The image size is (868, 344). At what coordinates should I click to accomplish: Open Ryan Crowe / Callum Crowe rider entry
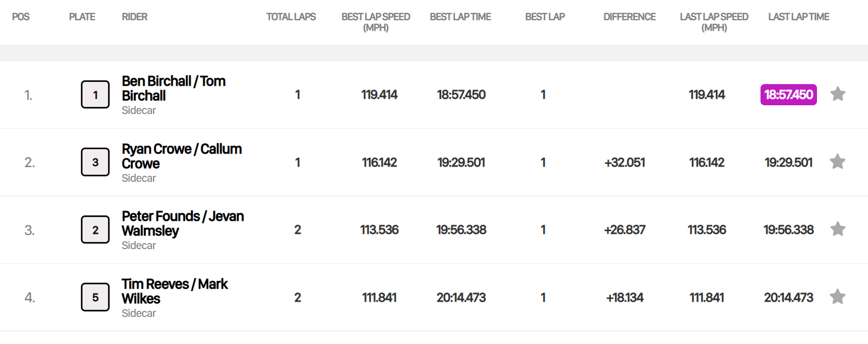(x=181, y=156)
